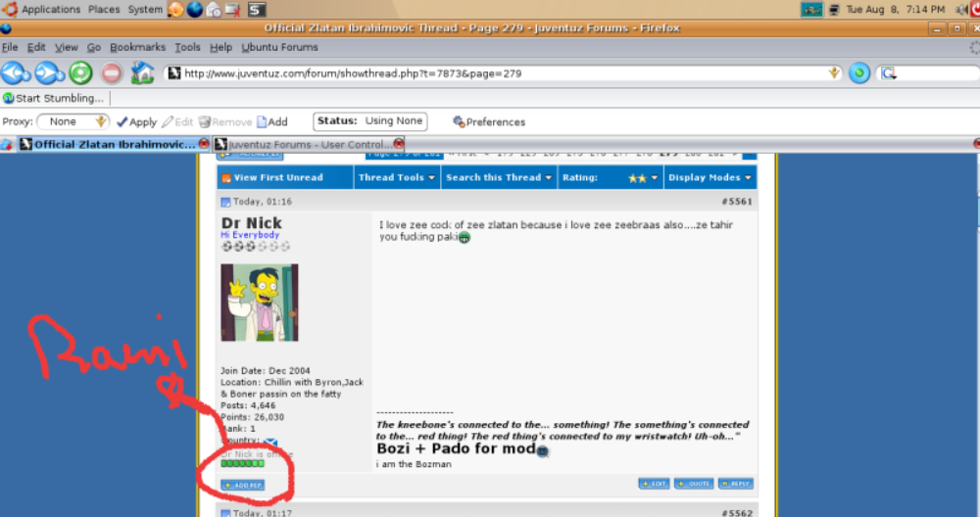Close the Official Zlatan Ibrahimovic tab
Image resolution: width=980 pixels, height=517 pixels.
[x=203, y=144]
